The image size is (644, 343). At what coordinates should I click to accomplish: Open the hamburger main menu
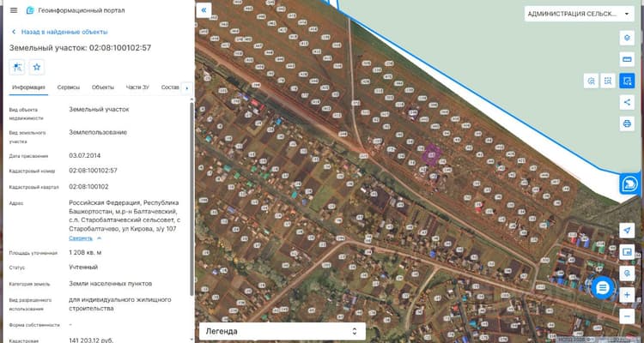pyautogui.click(x=14, y=10)
